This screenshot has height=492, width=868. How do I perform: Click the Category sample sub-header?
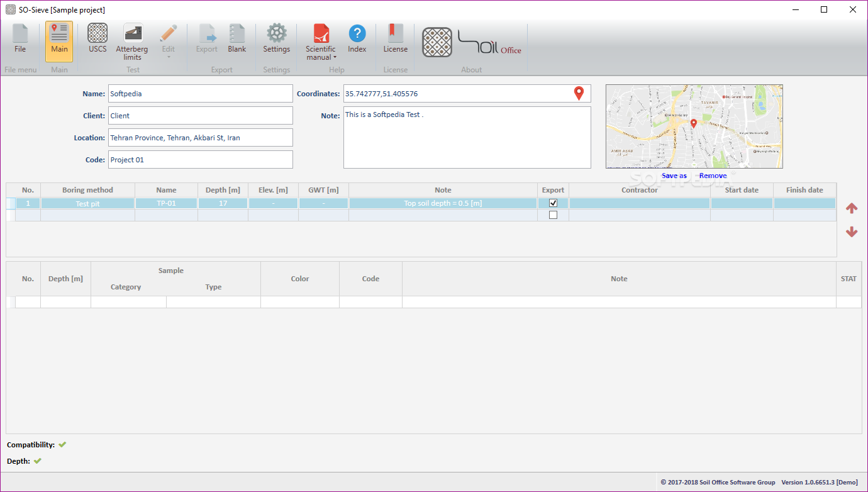pos(126,287)
